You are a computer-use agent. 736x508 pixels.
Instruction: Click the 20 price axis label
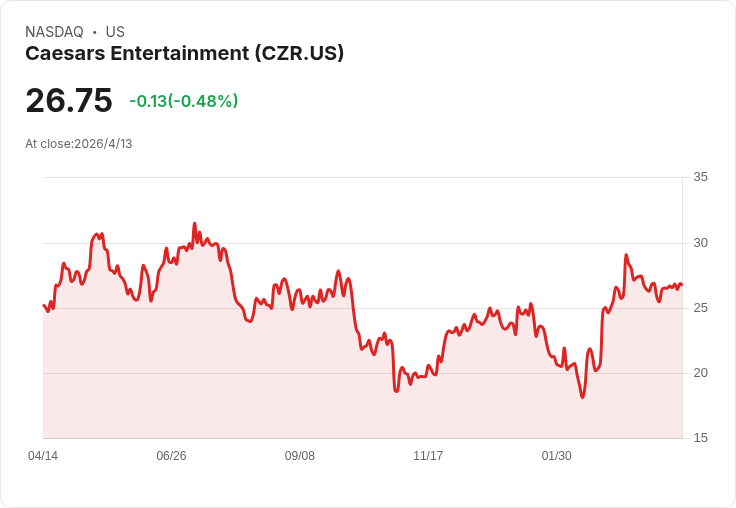pos(700,373)
